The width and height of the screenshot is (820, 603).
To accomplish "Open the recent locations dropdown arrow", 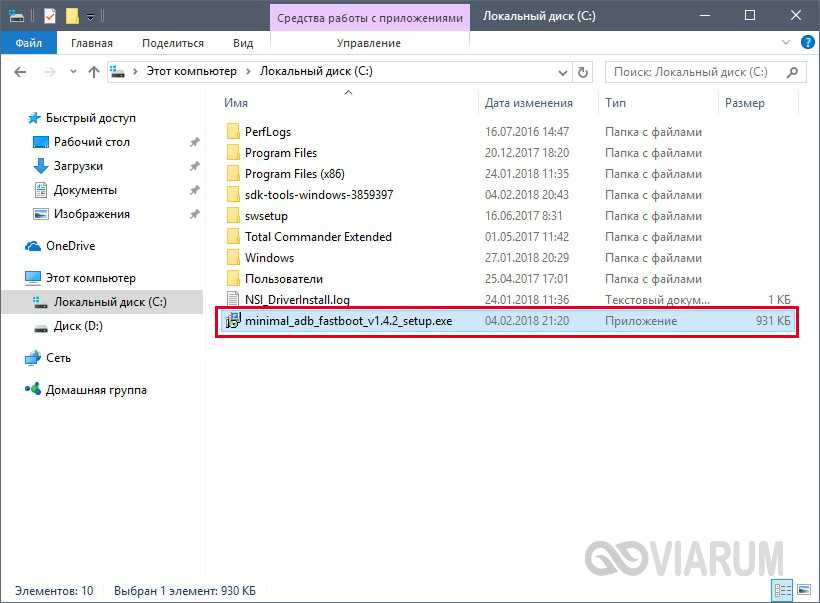I will tap(72, 72).
